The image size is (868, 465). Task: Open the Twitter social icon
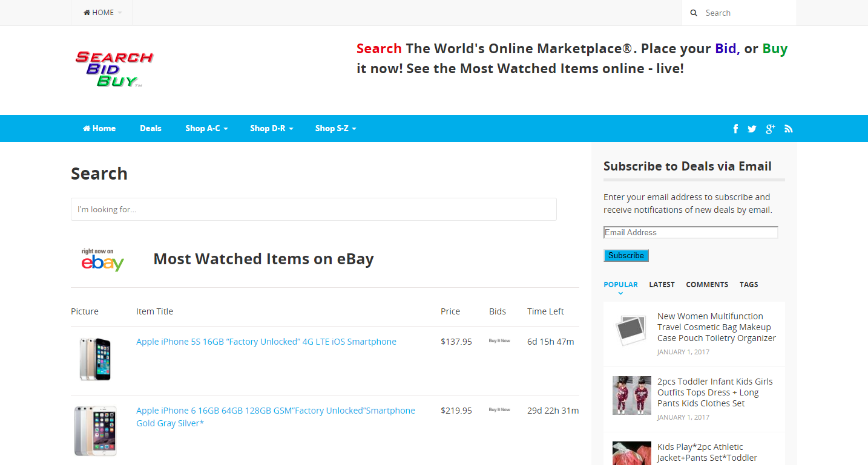(x=752, y=129)
